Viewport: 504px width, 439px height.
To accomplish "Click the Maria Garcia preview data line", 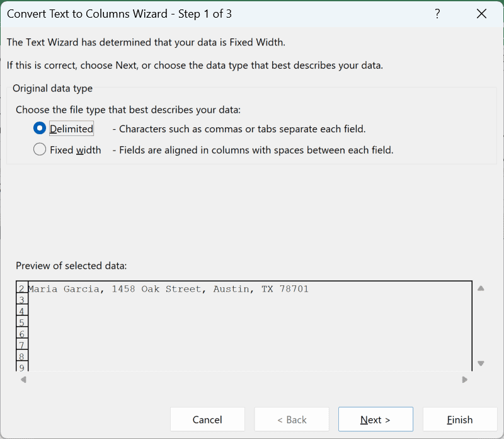I will [x=168, y=289].
